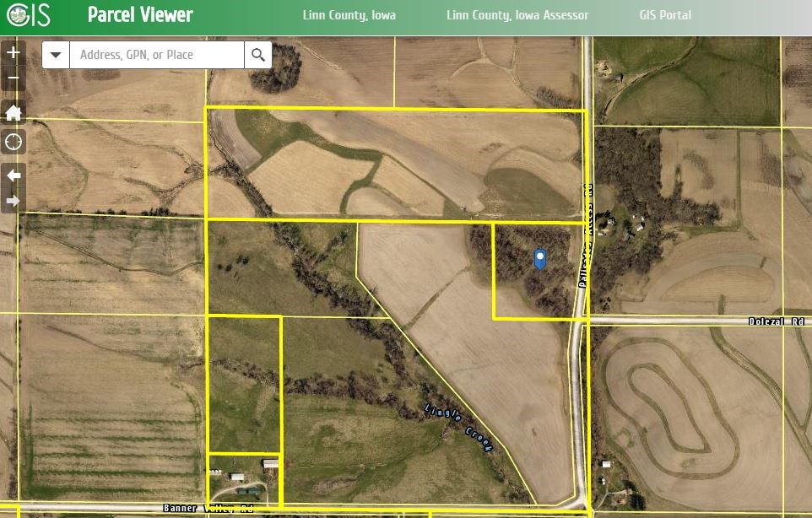Image resolution: width=812 pixels, height=518 pixels.
Task: Open the Linn County, Iowa Assessor link
Action: 517,15
